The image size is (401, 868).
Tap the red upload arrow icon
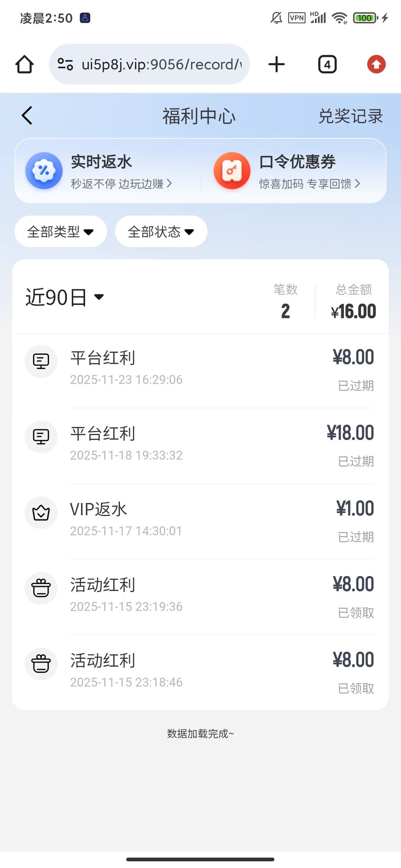[x=376, y=65]
